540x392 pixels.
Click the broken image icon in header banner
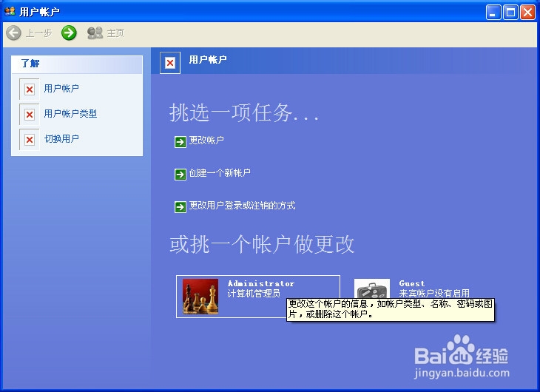pos(170,63)
